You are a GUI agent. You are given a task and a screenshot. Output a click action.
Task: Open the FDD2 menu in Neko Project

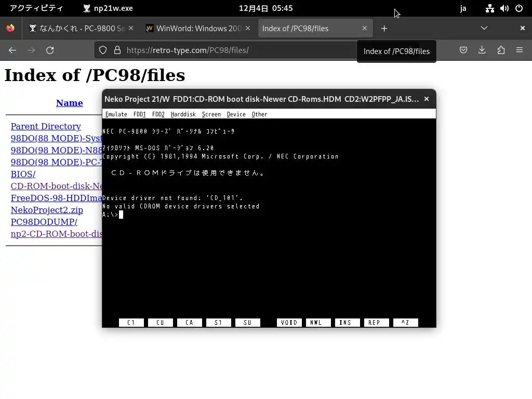[158, 114]
